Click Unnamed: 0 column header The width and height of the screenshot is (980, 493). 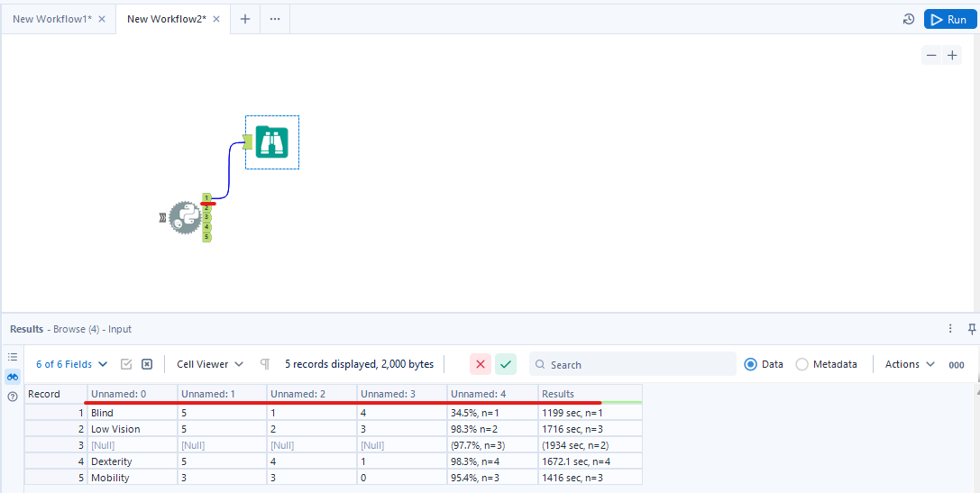click(x=133, y=394)
